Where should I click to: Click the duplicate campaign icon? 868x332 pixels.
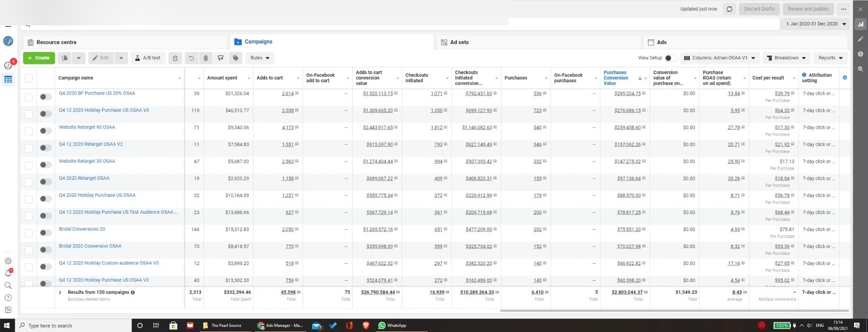pos(65,58)
